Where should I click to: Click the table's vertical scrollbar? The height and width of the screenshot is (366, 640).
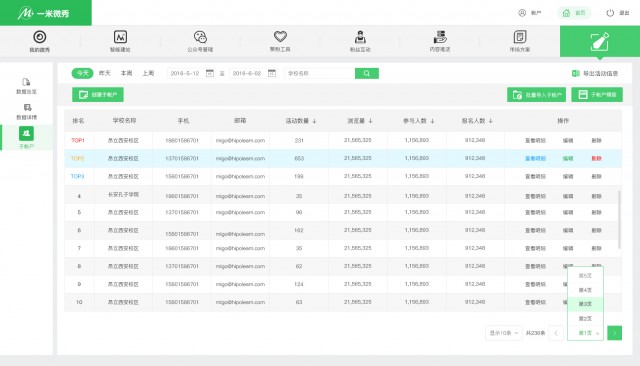620,219
